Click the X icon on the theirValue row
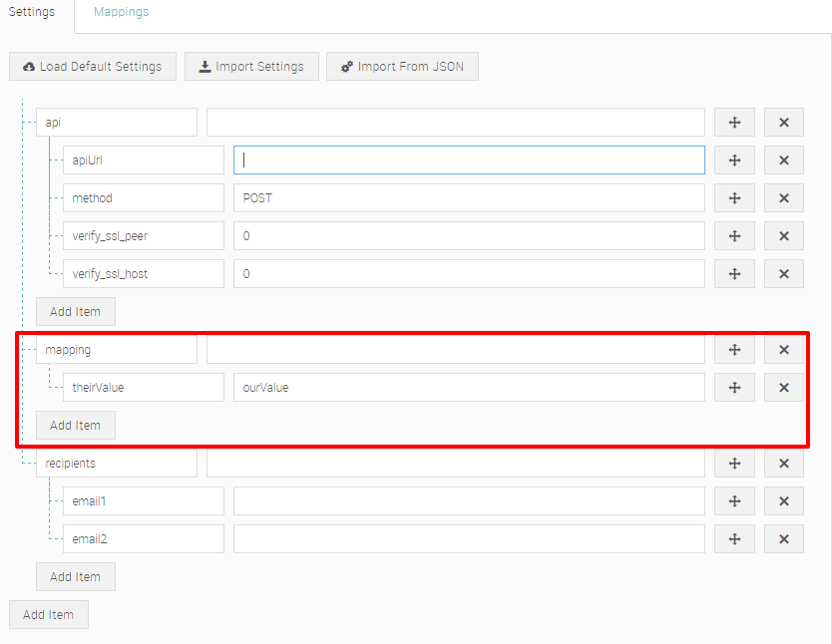Viewport: 832px width, 644px height. pyautogui.click(x=783, y=387)
